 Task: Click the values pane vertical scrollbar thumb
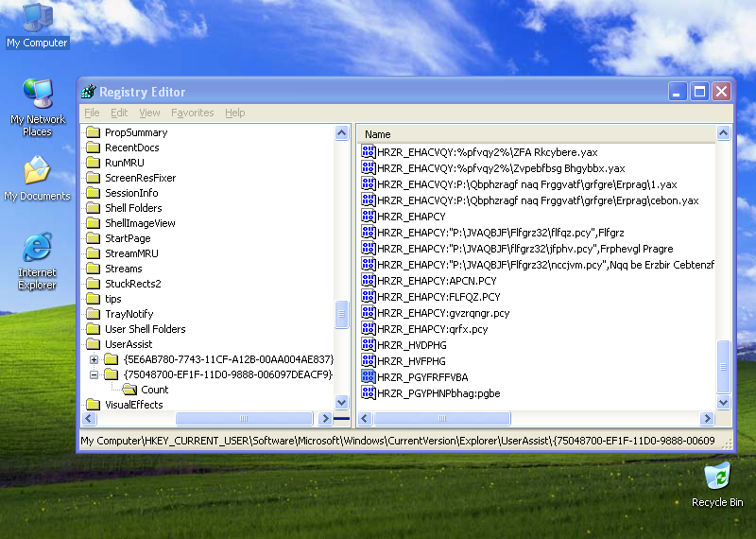[x=723, y=367]
